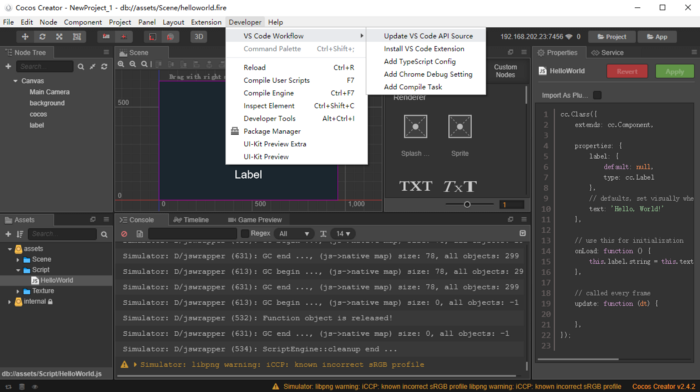Collapse the Script folder in Assets

(x=18, y=270)
